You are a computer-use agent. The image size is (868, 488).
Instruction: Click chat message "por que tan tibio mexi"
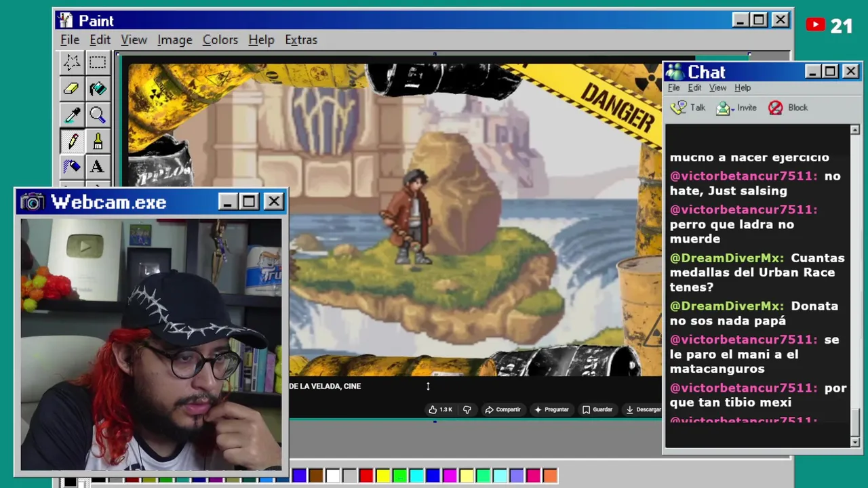(x=758, y=395)
